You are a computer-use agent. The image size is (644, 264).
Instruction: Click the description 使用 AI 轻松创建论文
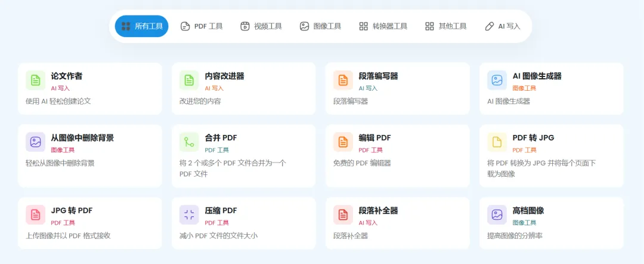click(x=58, y=101)
